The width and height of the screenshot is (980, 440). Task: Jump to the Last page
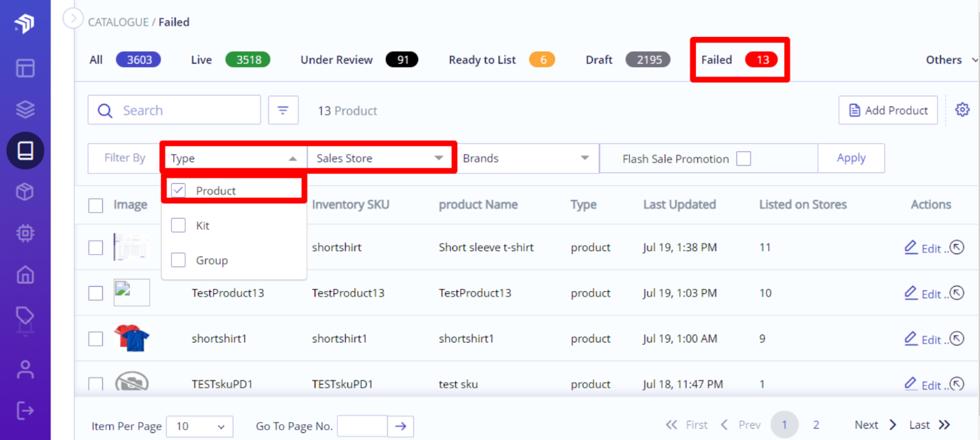click(x=930, y=425)
